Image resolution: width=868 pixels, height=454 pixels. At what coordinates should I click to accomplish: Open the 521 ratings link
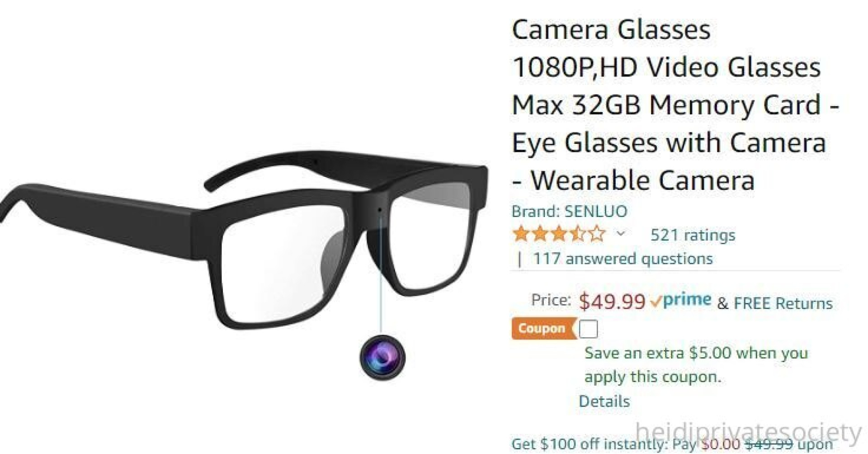(693, 235)
